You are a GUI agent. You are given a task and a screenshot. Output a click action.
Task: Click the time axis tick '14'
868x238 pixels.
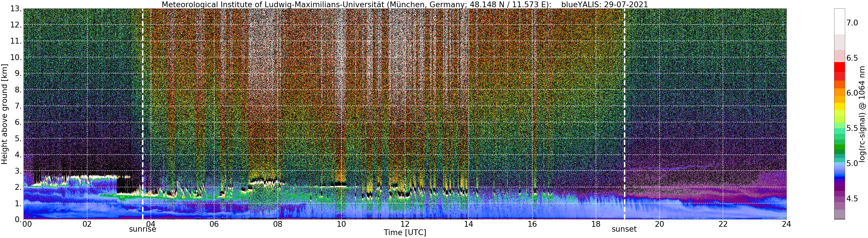click(468, 224)
